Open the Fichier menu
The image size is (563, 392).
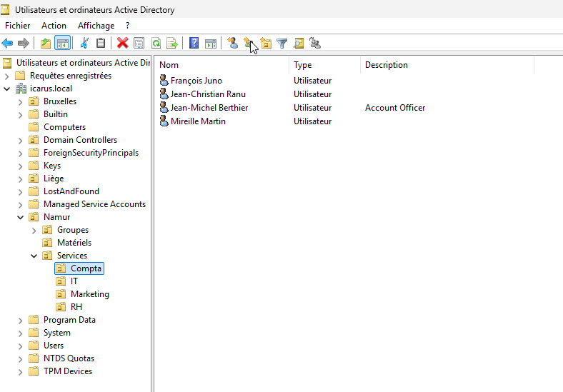coord(18,26)
